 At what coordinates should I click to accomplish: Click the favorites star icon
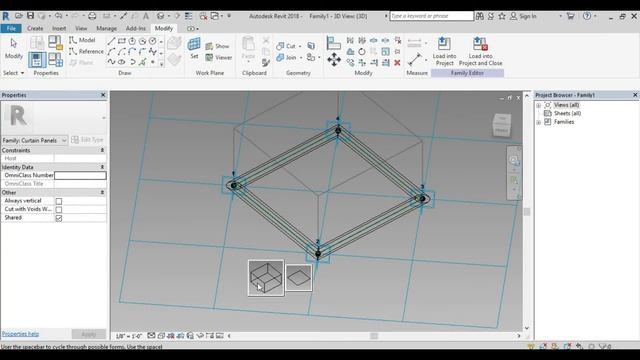click(x=502, y=16)
